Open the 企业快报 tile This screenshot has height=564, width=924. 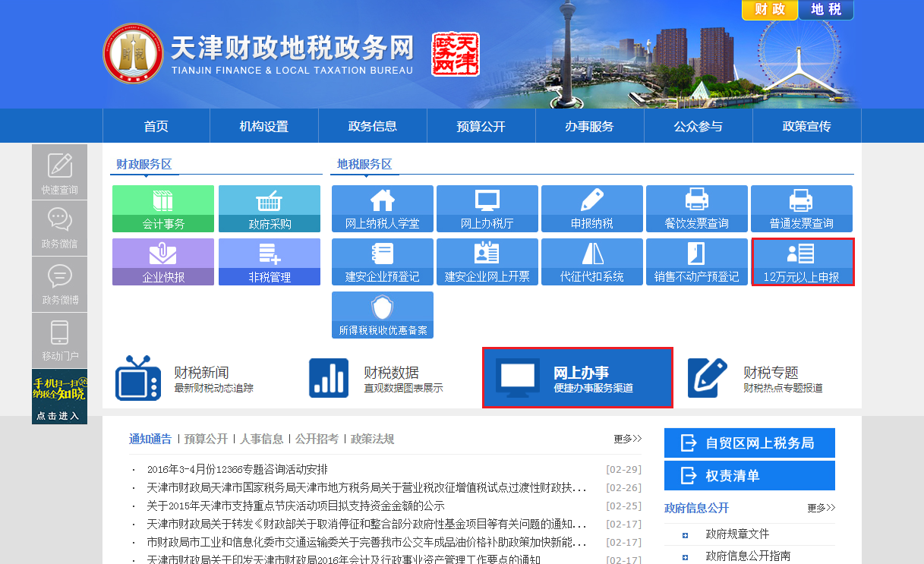pyautogui.click(x=163, y=262)
